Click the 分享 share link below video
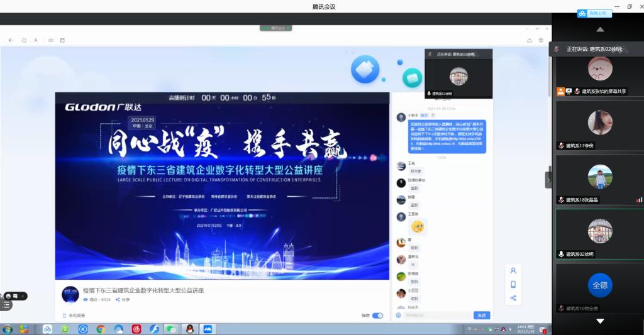This screenshot has height=335, width=644. coord(123,300)
